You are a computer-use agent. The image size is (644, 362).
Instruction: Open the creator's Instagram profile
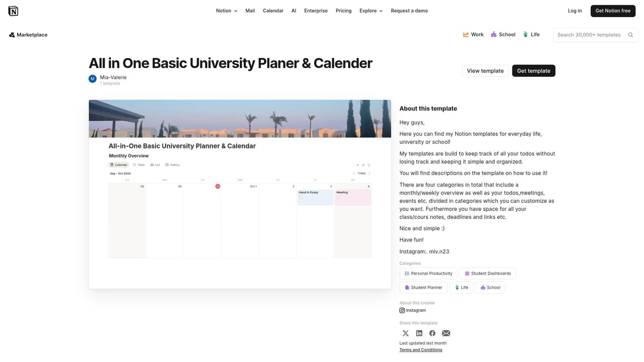[412, 310]
